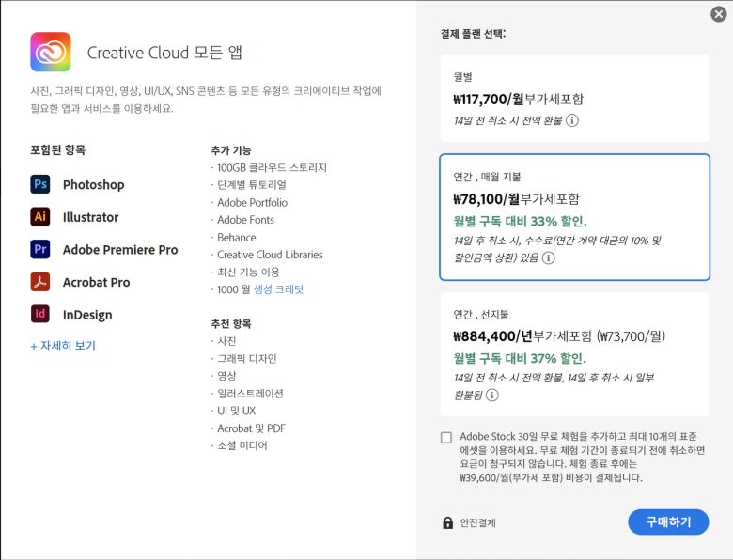Open info icon in 월별 plan card
Image resolution: width=733 pixels, height=560 pixels.
pos(572,120)
